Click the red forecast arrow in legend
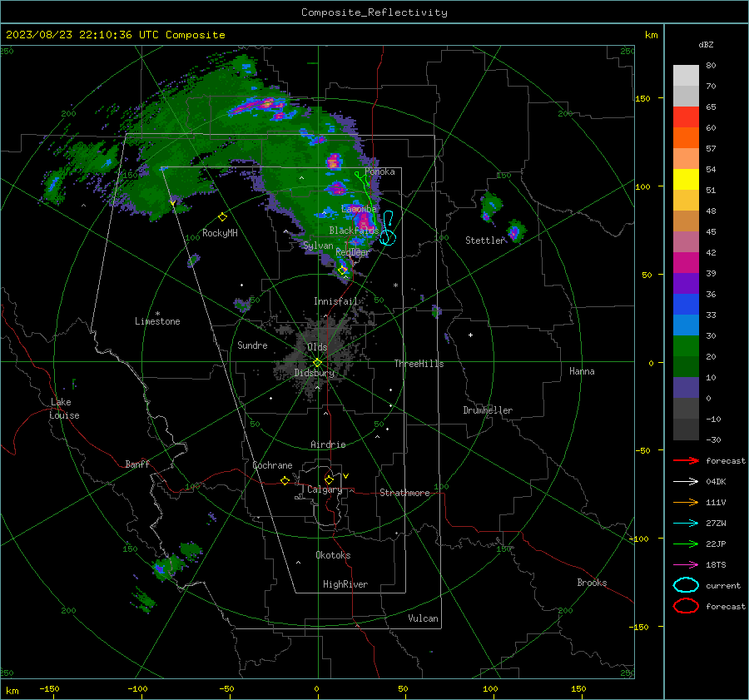 686,460
